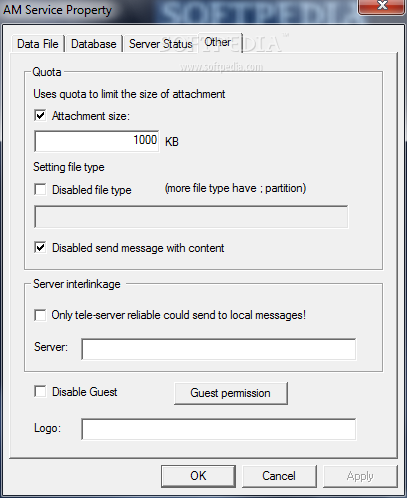Screen dimensions: 407x498
Task: Enable the Disabled file type checkbox
Action: tap(40, 190)
